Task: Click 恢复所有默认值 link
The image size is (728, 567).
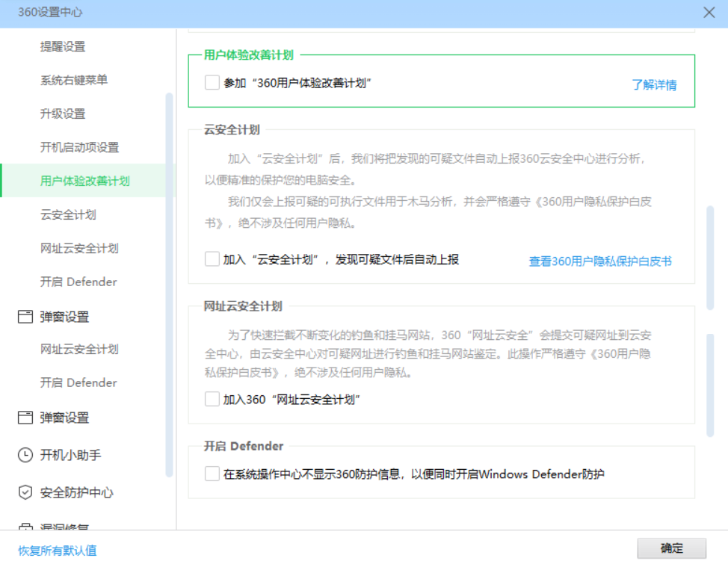Action: (57, 551)
